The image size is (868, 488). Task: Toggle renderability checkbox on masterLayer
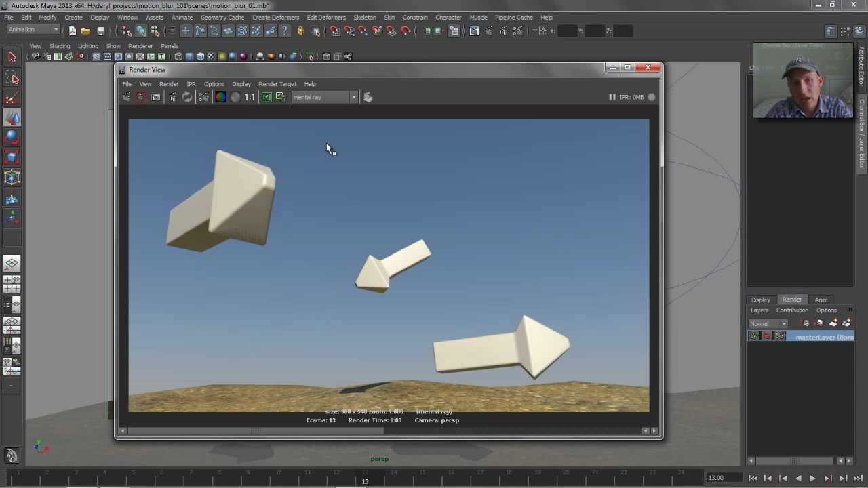point(754,336)
